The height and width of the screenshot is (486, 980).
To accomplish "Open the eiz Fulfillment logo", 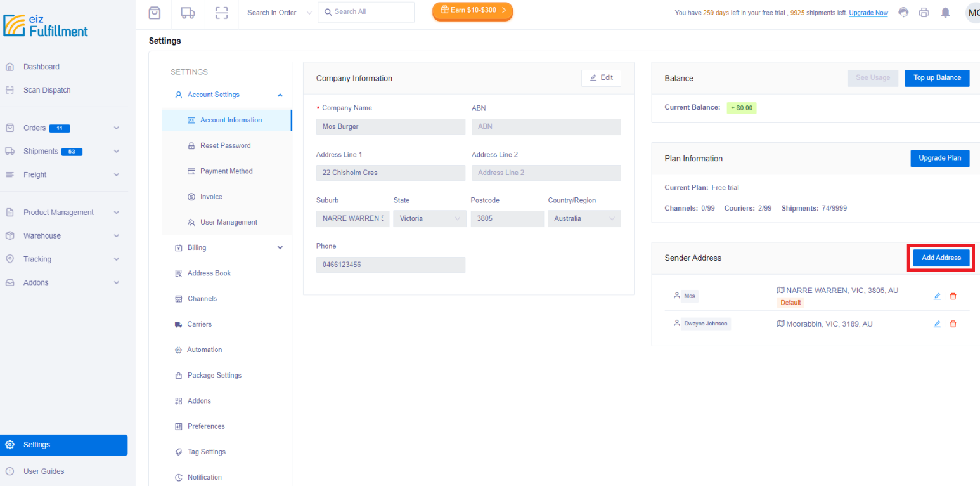I will point(45,26).
